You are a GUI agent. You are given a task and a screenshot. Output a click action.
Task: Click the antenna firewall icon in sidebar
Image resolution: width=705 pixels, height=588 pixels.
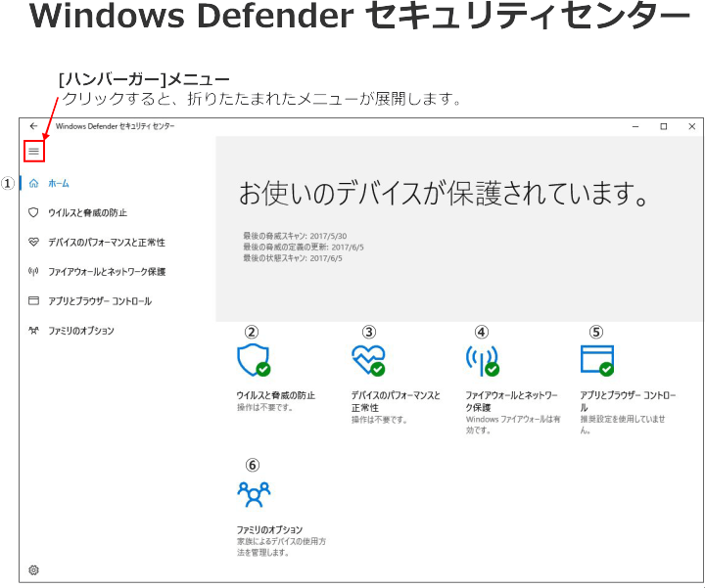click(x=33, y=271)
